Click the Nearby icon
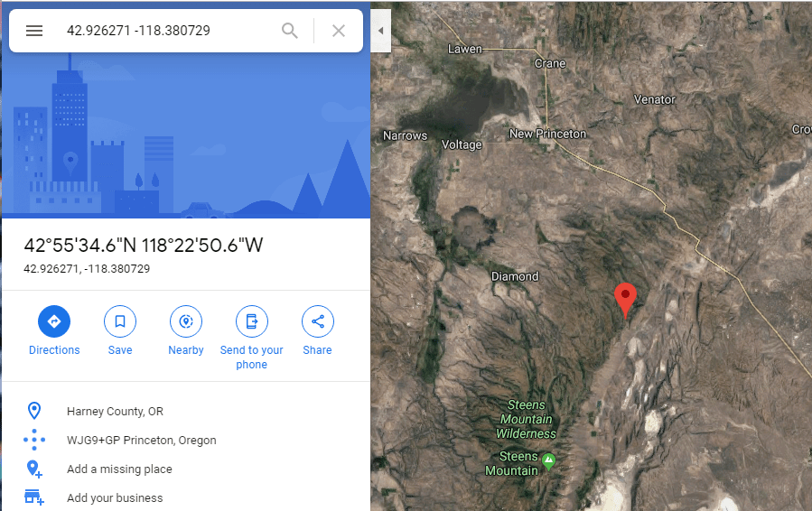The width and height of the screenshot is (812, 511). (x=186, y=321)
